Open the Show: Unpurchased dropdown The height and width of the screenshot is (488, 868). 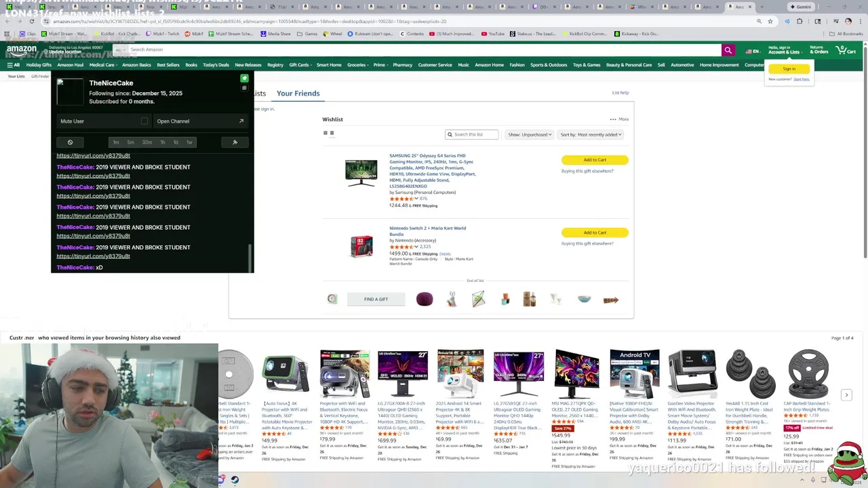(x=530, y=134)
